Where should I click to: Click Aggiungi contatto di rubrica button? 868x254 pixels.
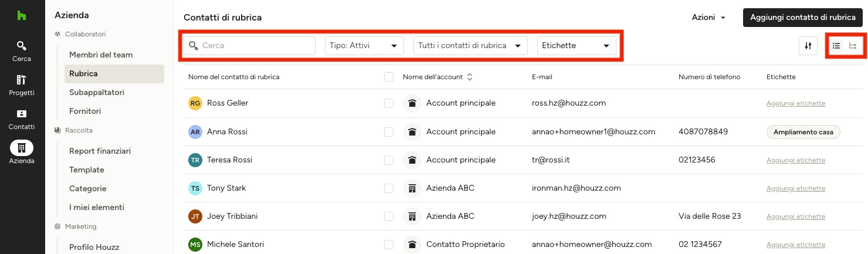pyautogui.click(x=803, y=18)
